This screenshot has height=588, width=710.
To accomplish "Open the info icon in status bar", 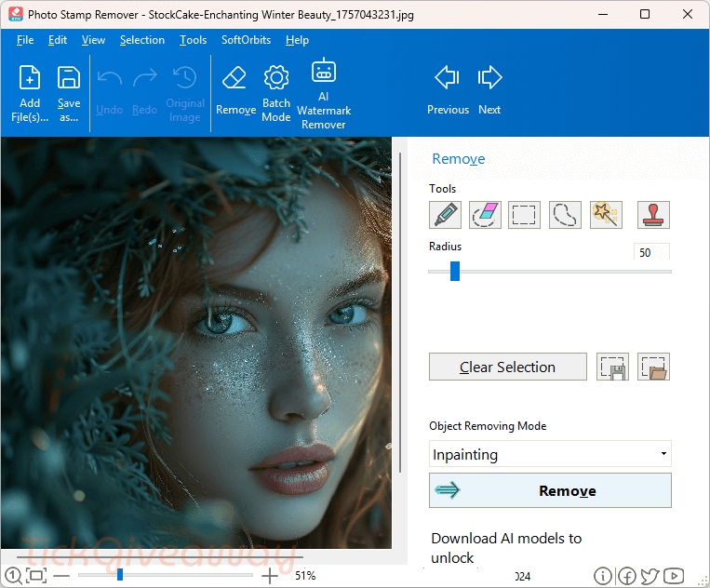I will [603, 576].
